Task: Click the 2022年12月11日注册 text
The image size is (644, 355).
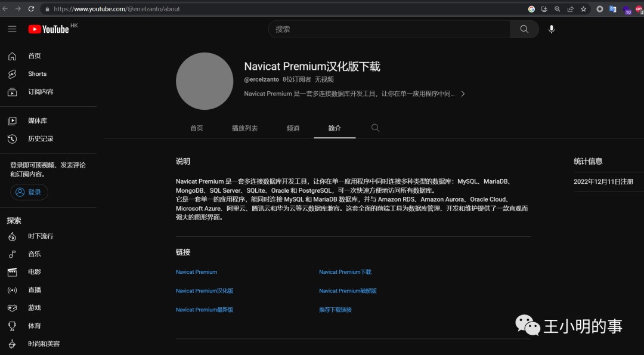Action: click(x=603, y=181)
